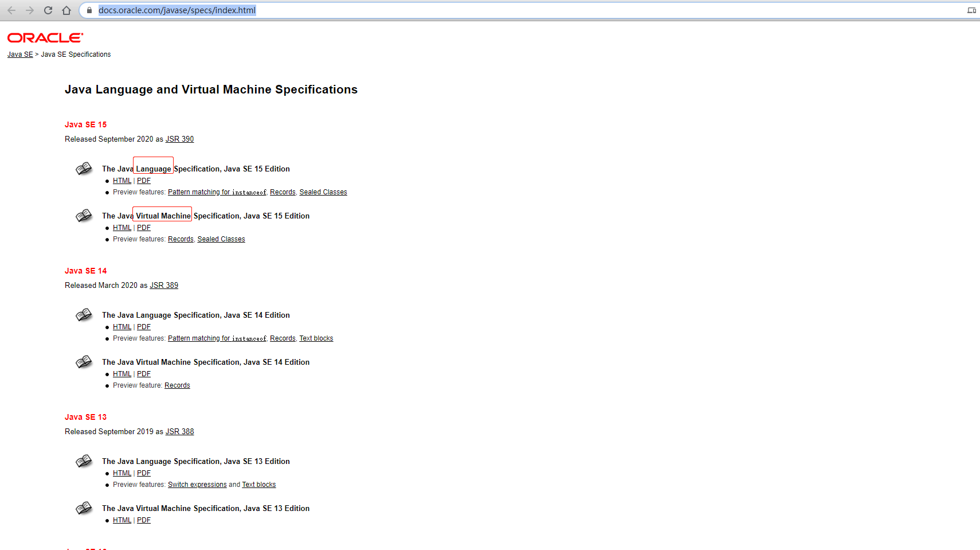Open HTML of the SE 14 Virtual Machine Specification
The width and height of the screenshot is (980, 550).
point(122,374)
